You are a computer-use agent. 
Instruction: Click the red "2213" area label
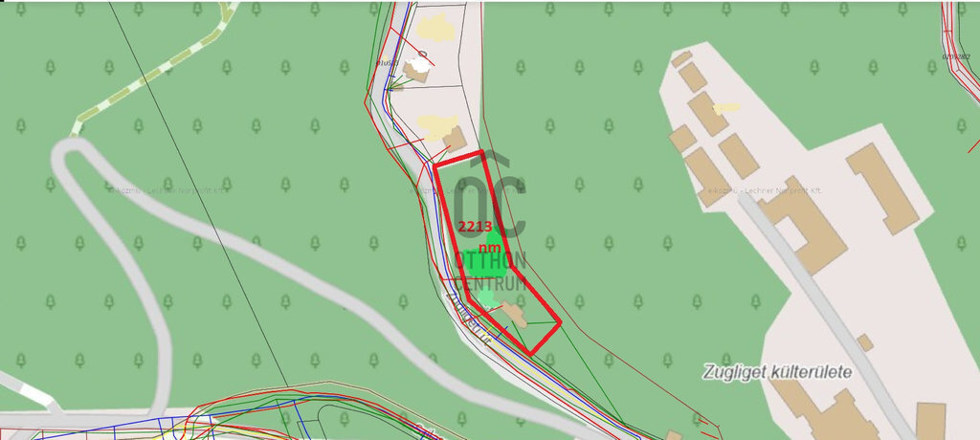pyautogui.click(x=475, y=227)
